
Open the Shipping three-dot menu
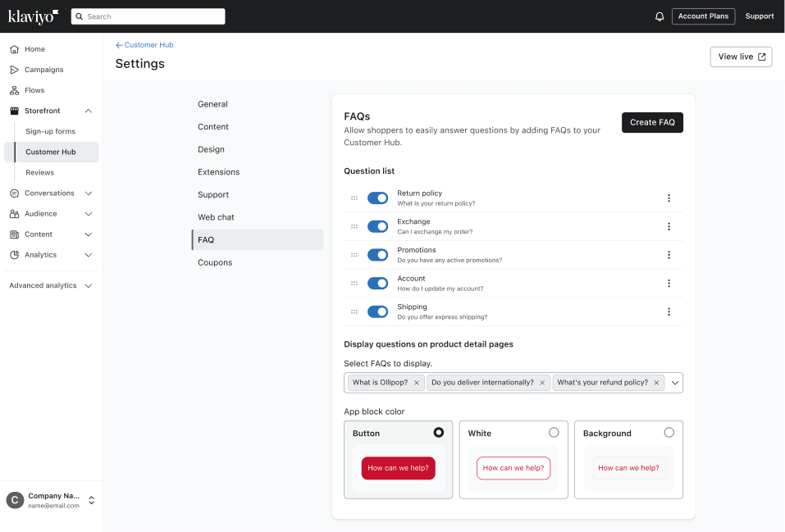click(669, 311)
